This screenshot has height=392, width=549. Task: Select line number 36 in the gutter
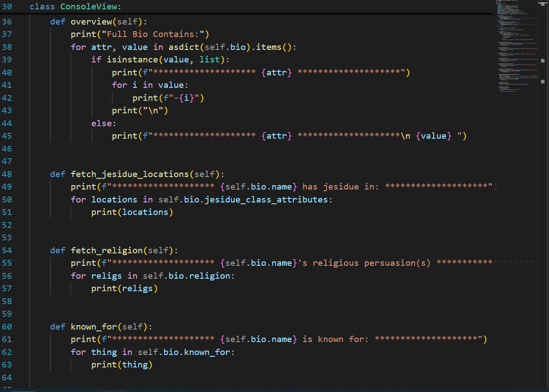[x=7, y=21]
